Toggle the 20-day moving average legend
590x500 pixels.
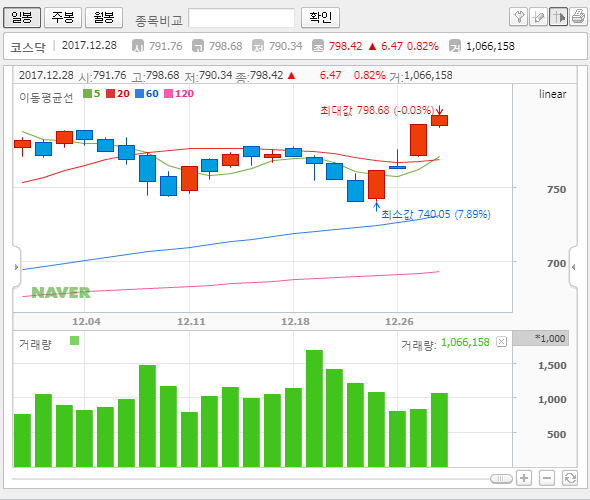118,93
